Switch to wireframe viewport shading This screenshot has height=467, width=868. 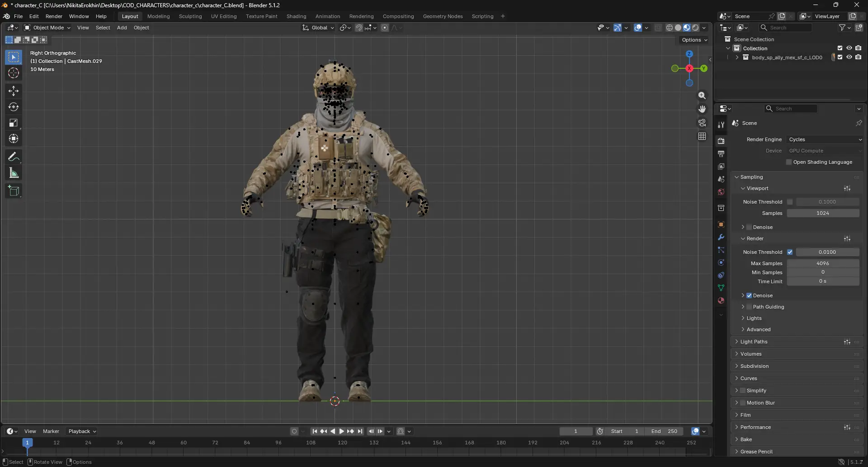click(x=670, y=28)
